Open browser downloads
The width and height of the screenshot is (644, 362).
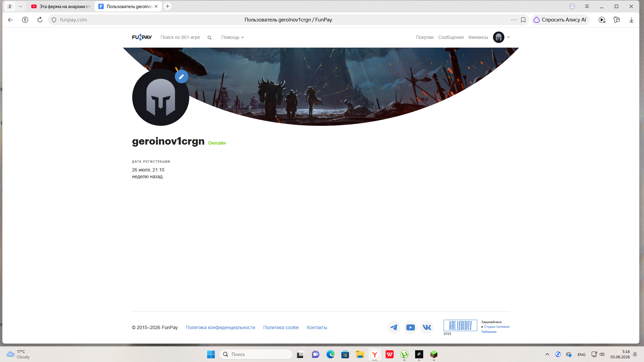(x=631, y=20)
